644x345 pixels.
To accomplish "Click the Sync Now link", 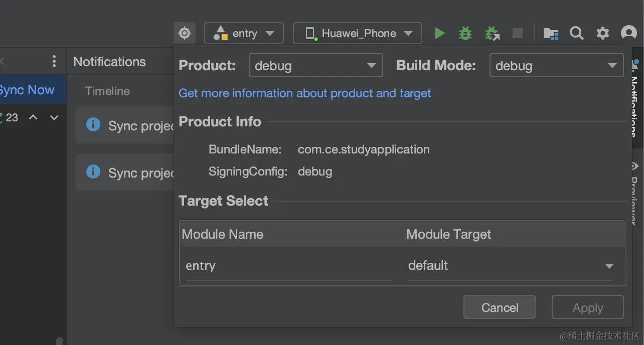I will pyautogui.click(x=27, y=90).
